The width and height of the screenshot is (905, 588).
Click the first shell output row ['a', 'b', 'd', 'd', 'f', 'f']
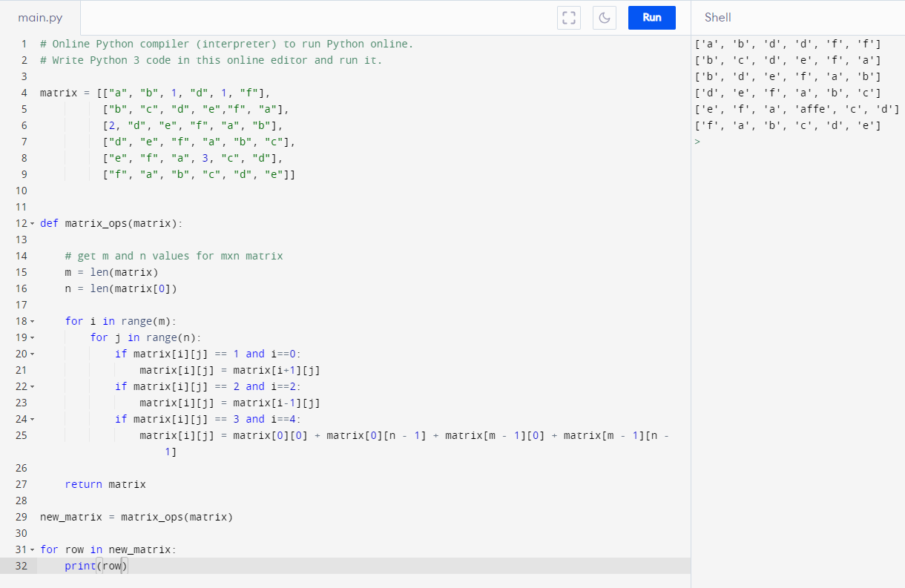(787, 44)
